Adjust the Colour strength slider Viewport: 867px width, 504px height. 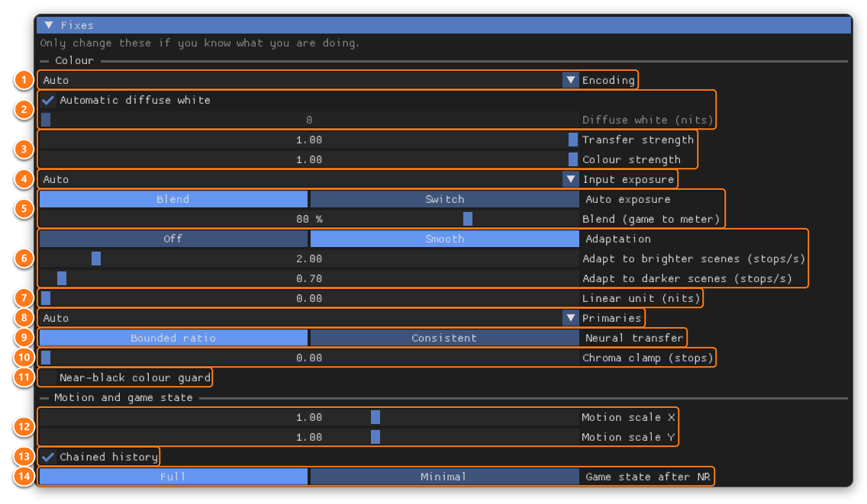pyautogui.click(x=309, y=159)
